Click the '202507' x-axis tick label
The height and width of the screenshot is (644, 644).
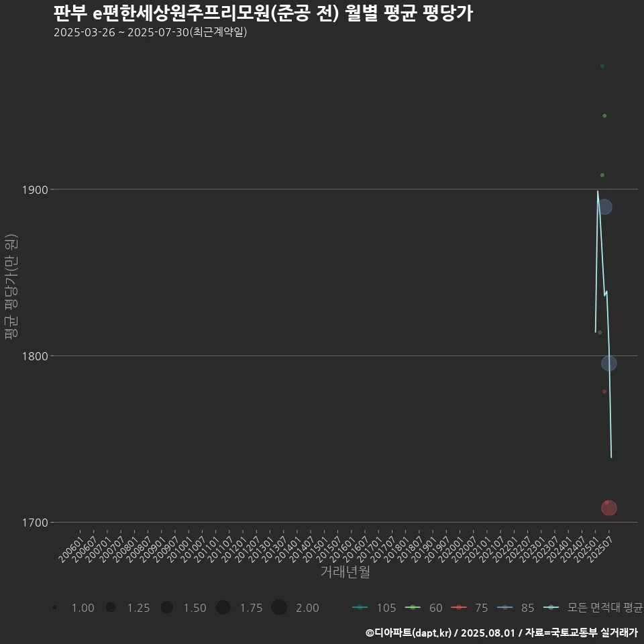[x=600, y=549]
